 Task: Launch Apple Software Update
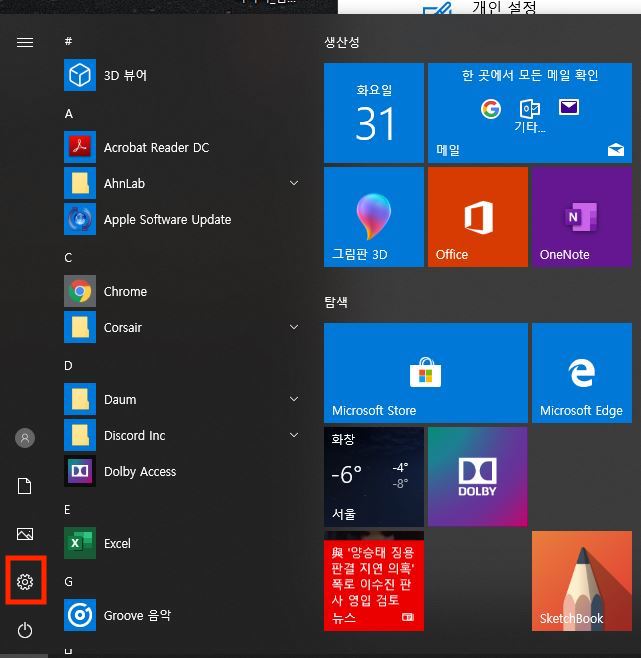[x=184, y=219]
